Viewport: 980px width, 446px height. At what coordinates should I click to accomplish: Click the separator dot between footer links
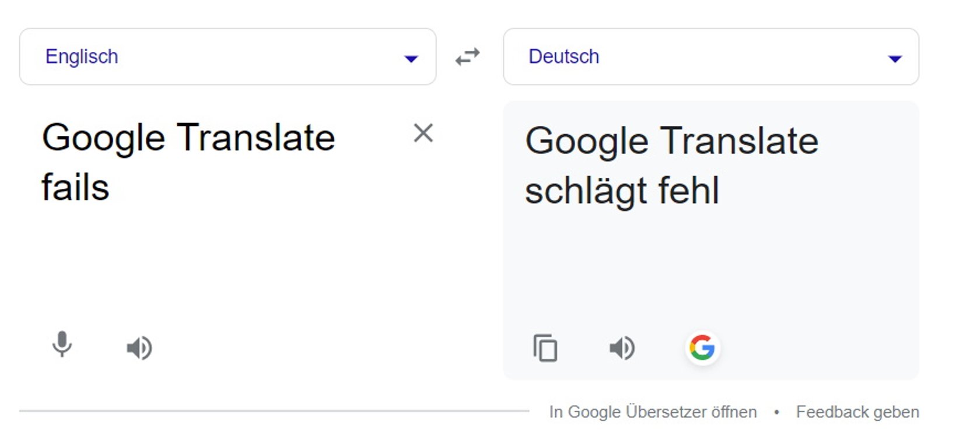778,412
